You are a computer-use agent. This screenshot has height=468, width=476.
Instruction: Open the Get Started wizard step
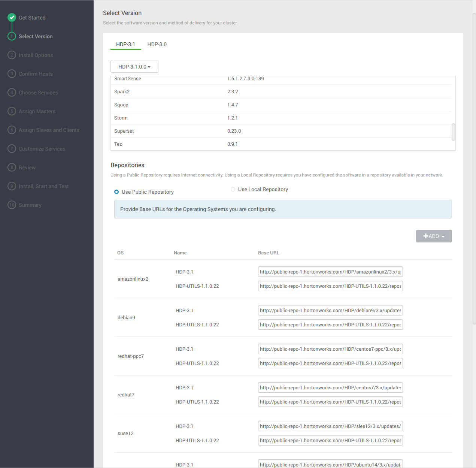click(x=32, y=18)
